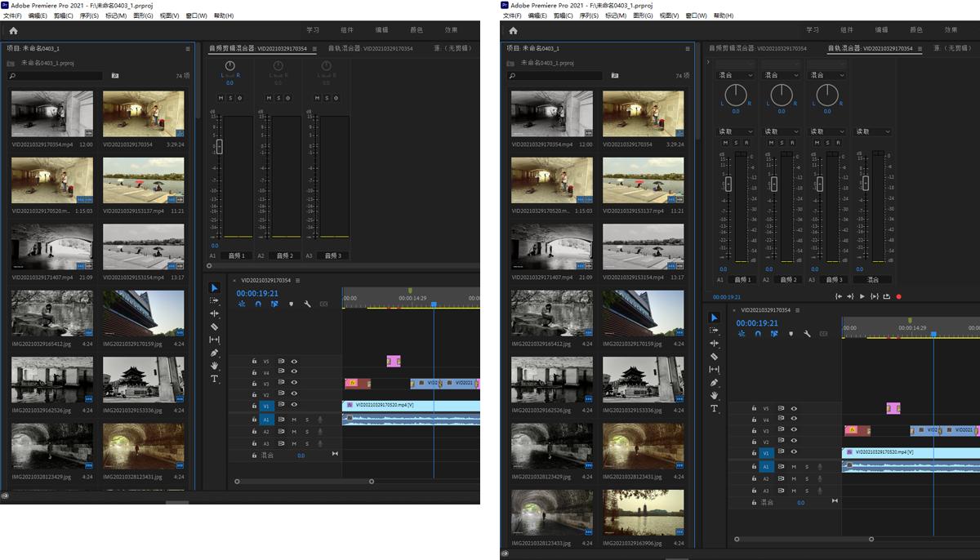
Task: Open the 颜色 workspace in right window
Action: click(916, 30)
